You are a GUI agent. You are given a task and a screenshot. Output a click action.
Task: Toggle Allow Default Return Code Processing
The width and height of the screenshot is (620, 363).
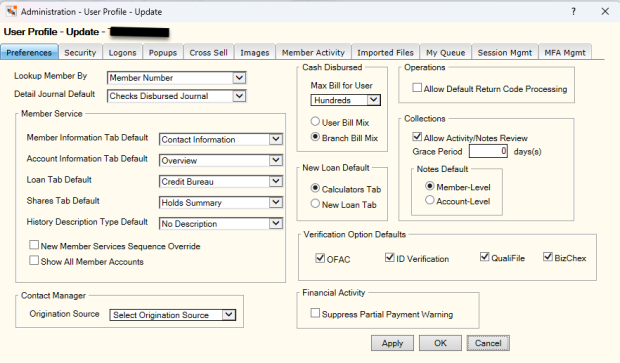(417, 87)
